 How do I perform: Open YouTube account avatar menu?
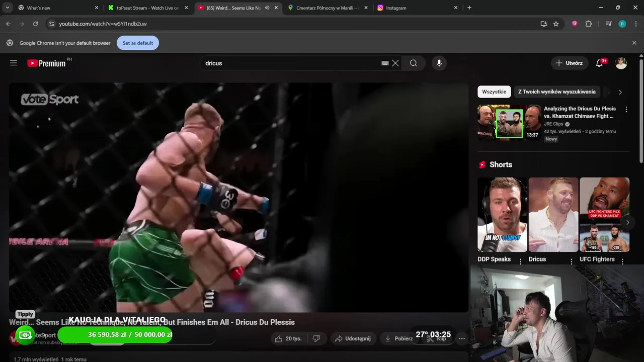621,63
